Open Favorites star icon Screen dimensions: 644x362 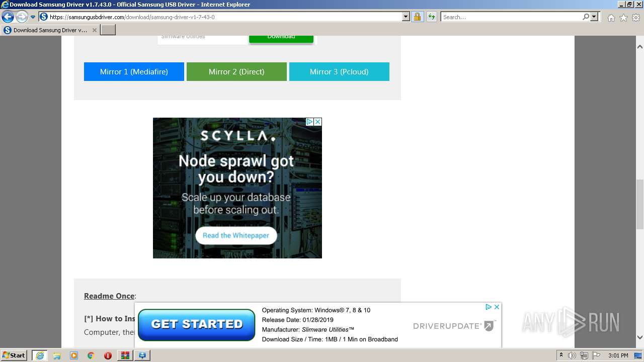(x=623, y=18)
